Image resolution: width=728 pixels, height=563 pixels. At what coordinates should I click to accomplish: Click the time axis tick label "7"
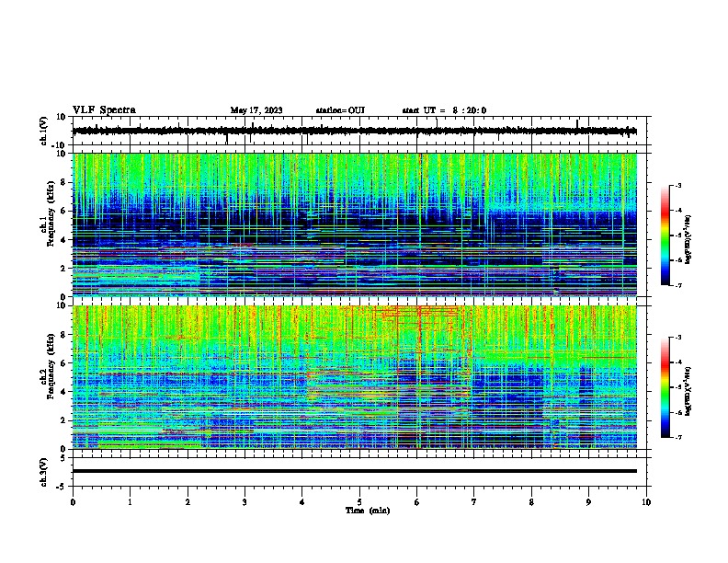(474, 502)
